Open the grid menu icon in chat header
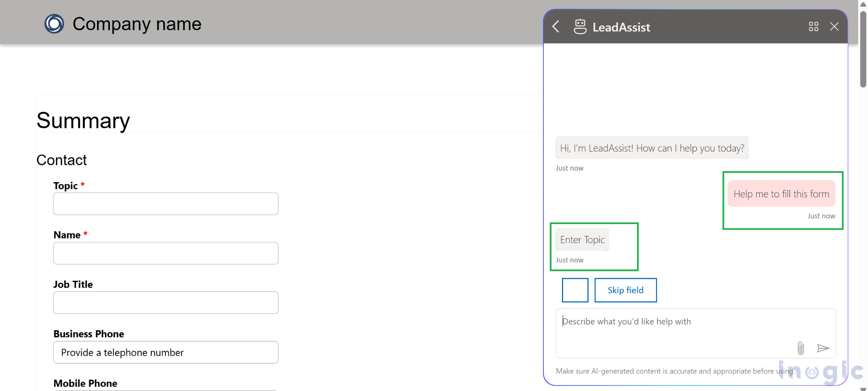 pyautogui.click(x=813, y=27)
